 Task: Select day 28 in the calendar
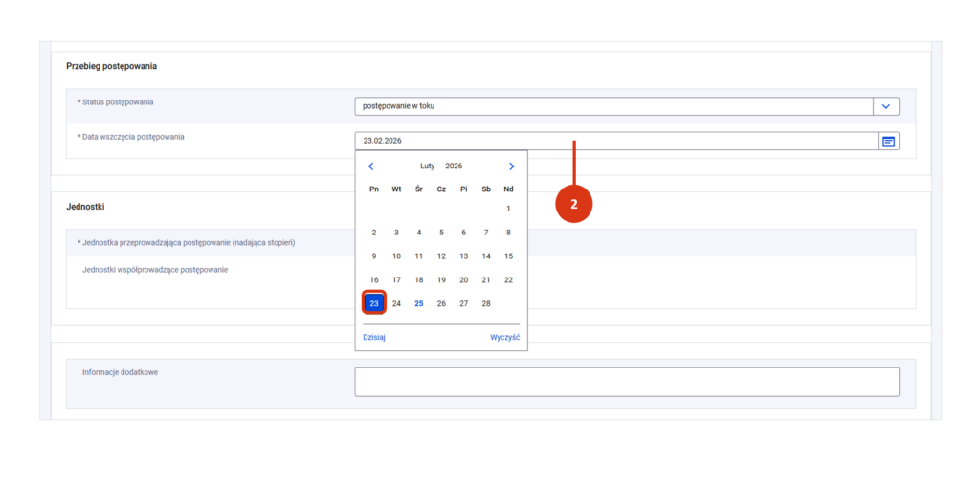[486, 303]
